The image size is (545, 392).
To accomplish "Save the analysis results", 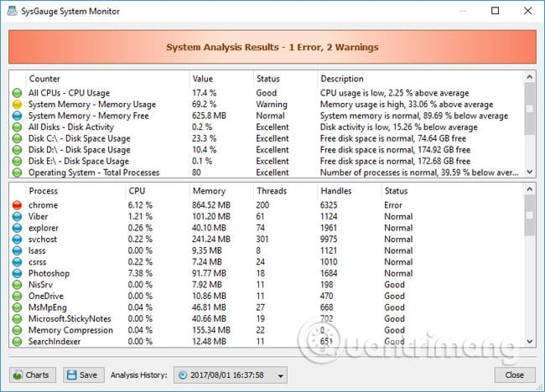I will (83, 375).
